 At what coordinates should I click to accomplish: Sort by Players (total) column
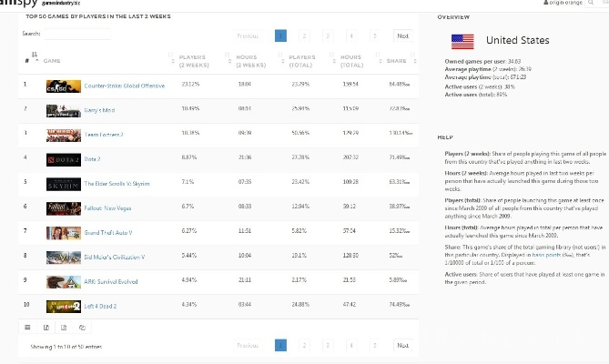click(302, 61)
